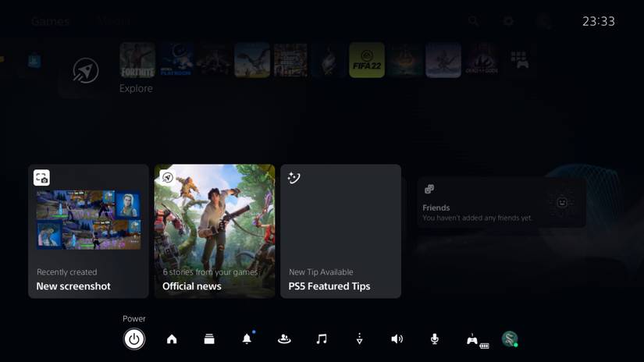The width and height of the screenshot is (644, 362).
Task: Toggle the microphone mute icon
Action: [435, 339]
